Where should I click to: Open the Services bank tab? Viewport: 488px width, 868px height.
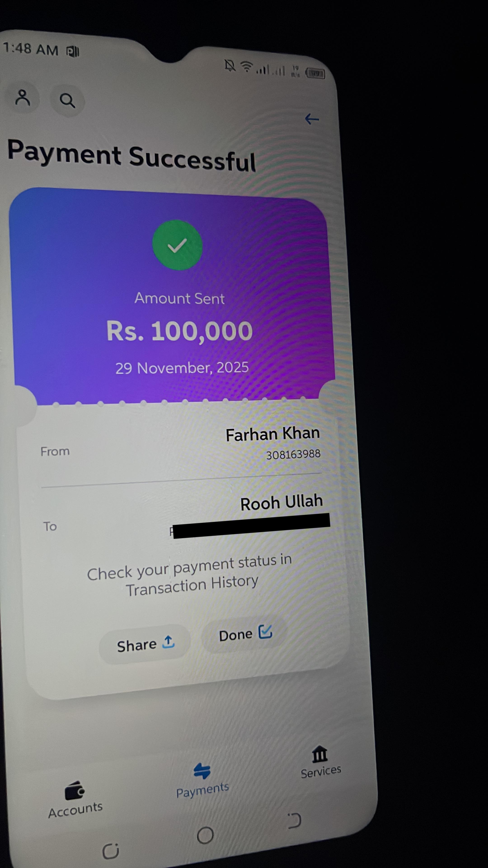coord(321,762)
